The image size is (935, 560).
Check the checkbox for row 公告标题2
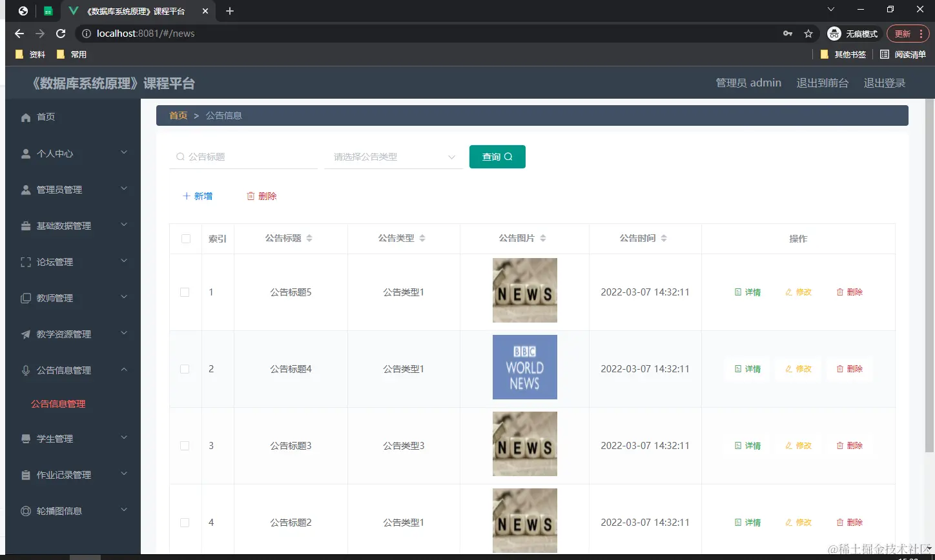[185, 523]
